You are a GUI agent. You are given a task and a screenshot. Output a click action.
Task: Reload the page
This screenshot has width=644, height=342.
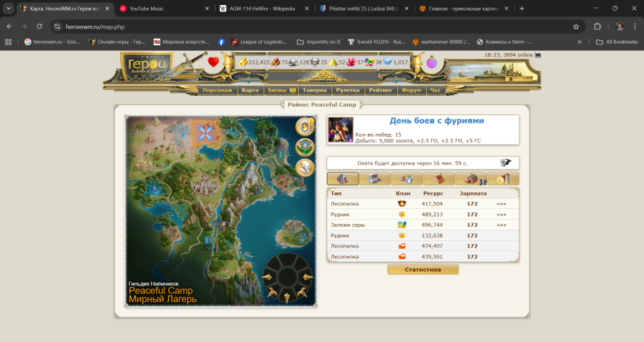coord(39,26)
